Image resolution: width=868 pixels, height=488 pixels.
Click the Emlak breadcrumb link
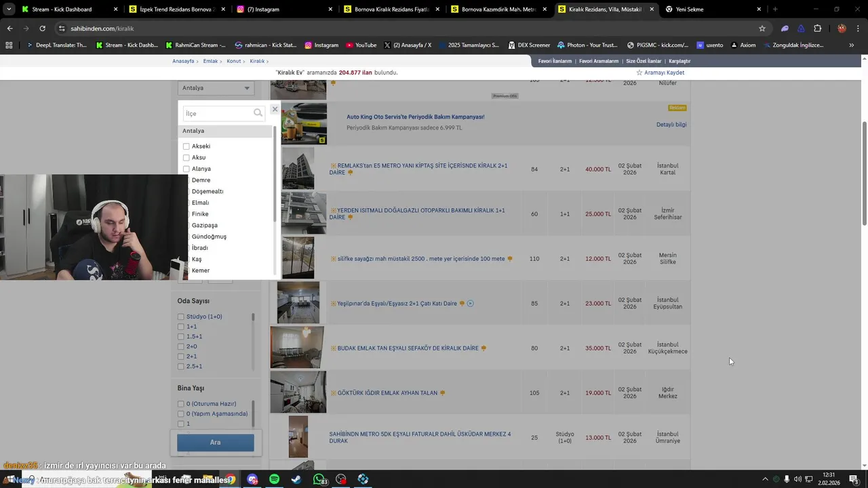pyautogui.click(x=210, y=61)
